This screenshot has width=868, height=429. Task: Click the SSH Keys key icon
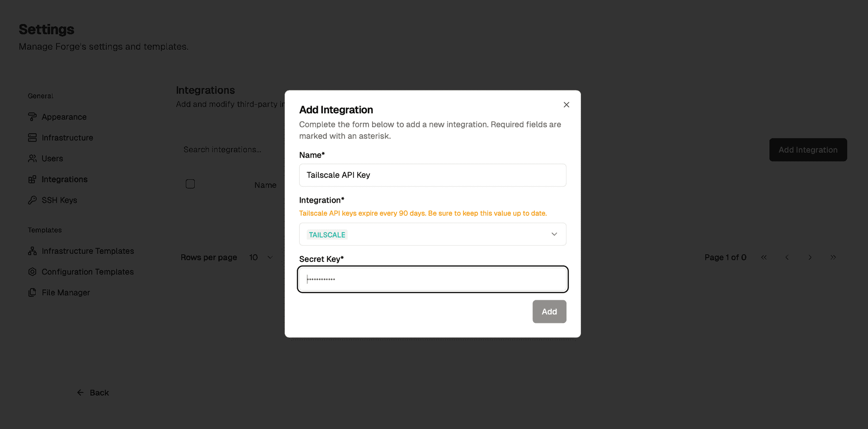(32, 200)
